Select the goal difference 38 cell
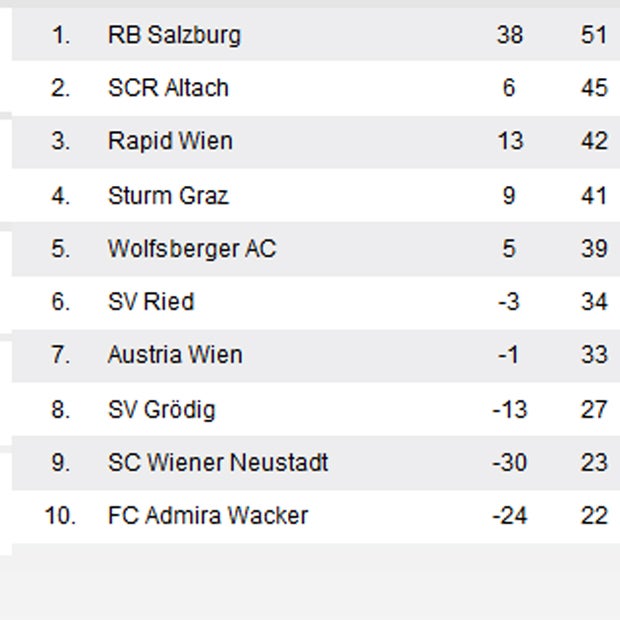Screen dimensions: 620x620 coord(509,35)
